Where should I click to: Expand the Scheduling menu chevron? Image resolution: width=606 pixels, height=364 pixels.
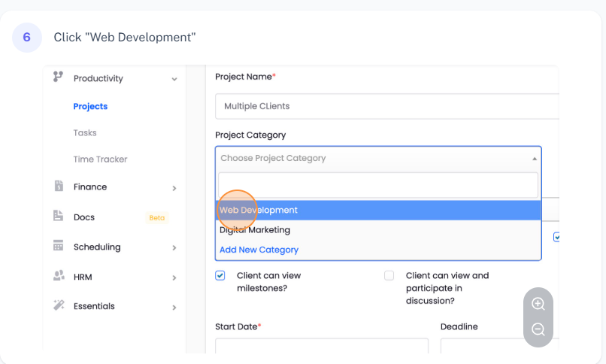coord(174,247)
